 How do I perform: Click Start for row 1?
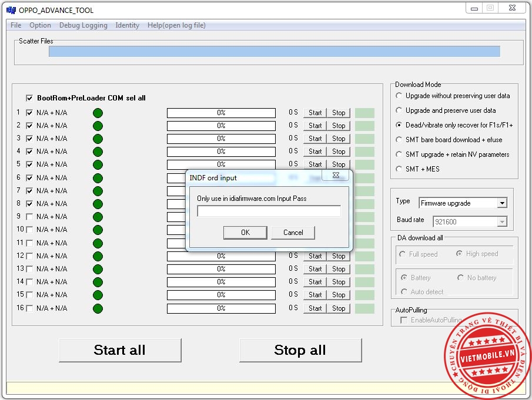click(315, 113)
